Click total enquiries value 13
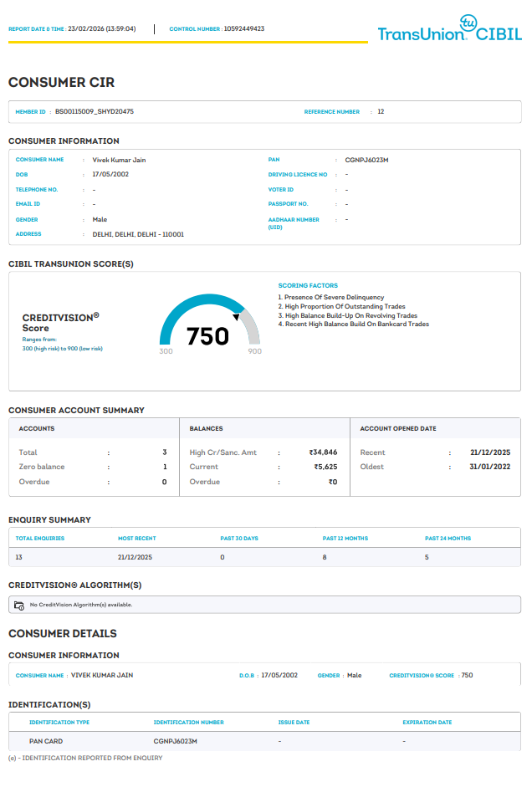532x787 pixels. (18, 557)
